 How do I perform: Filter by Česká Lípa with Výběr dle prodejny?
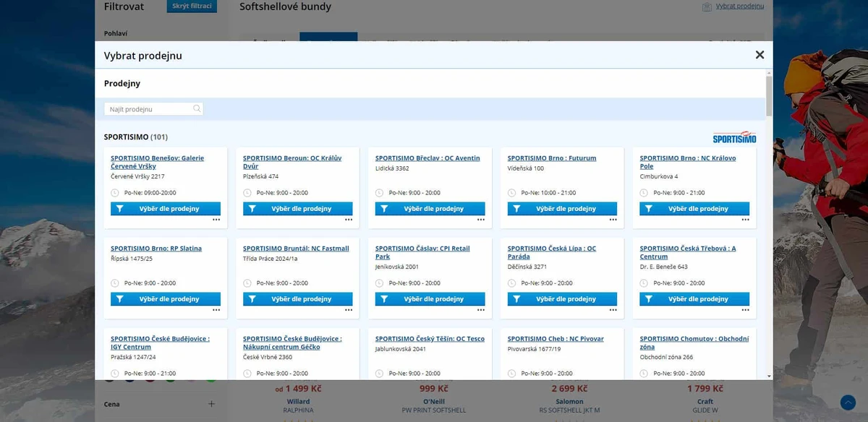563,299
